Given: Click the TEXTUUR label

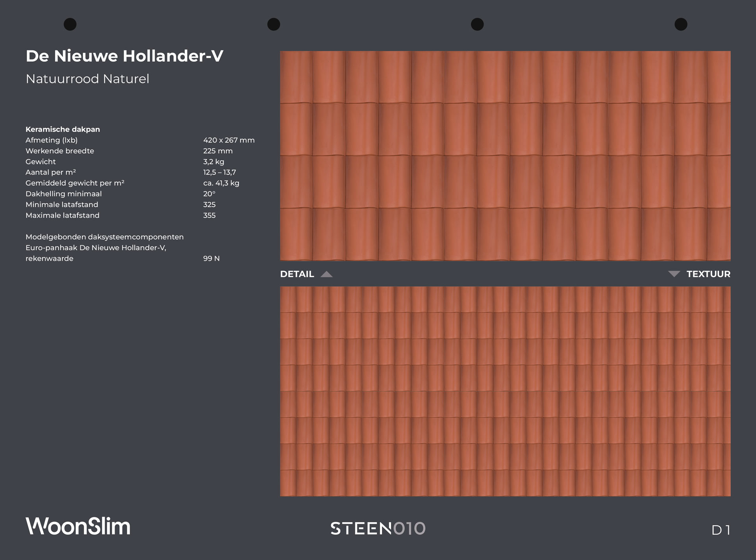Looking at the screenshot, I should pos(708,274).
